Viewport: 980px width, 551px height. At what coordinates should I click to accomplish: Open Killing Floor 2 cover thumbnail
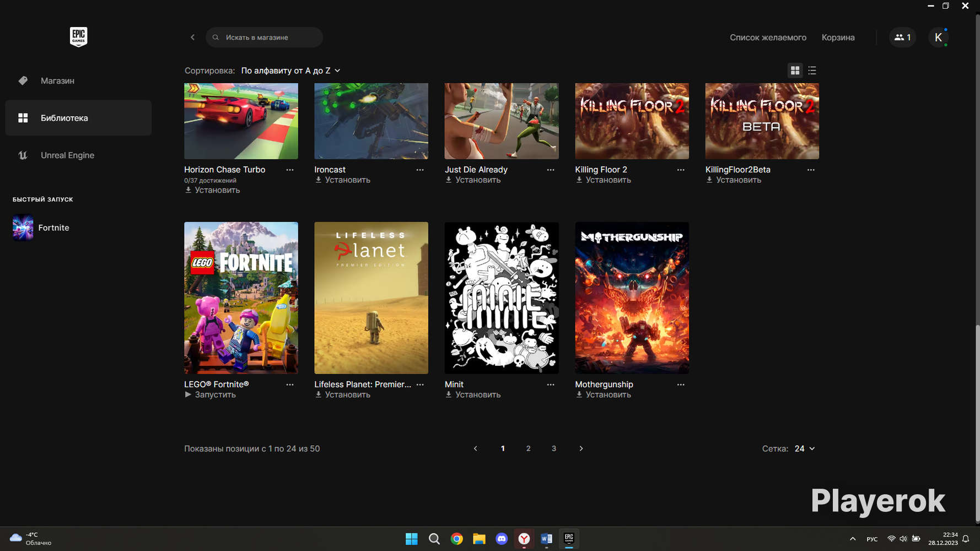click(x=632, y=121)
